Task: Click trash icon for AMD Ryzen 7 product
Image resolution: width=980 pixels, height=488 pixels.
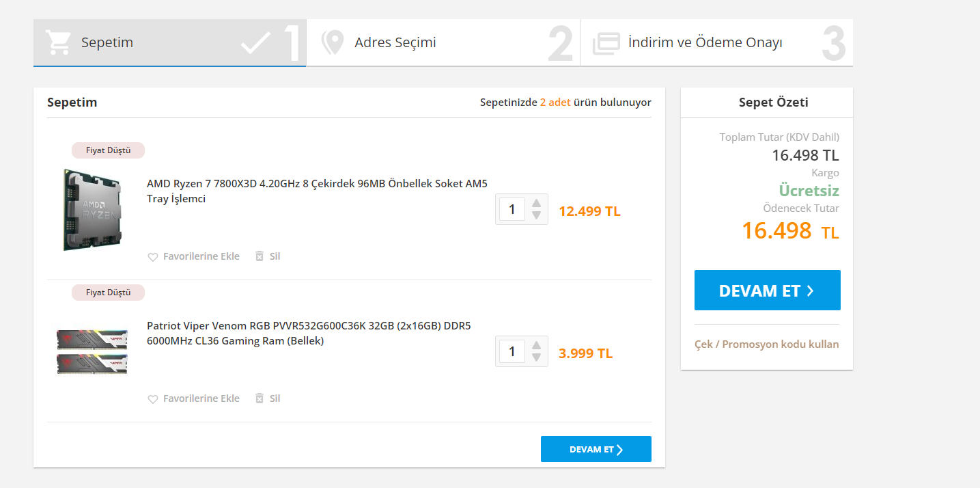Action: (x=259, y=256)
